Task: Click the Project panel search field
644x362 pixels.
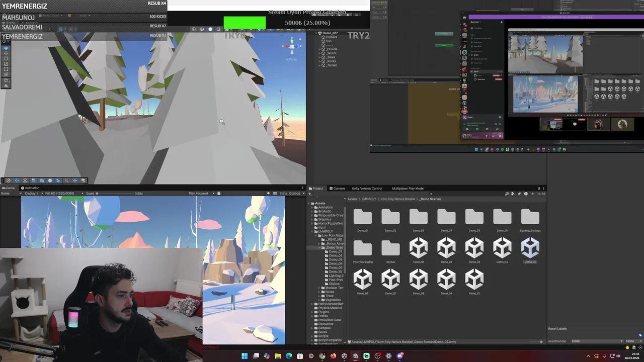Action: [x=467, y=194]
